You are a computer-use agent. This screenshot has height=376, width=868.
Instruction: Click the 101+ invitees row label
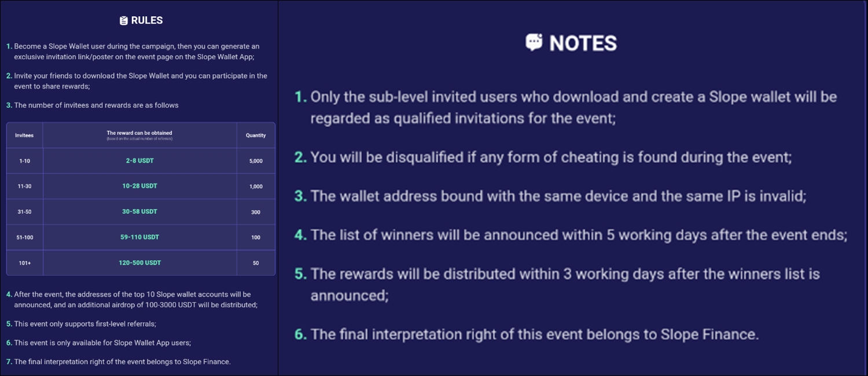pyautogui.click(x=24, y=263)
